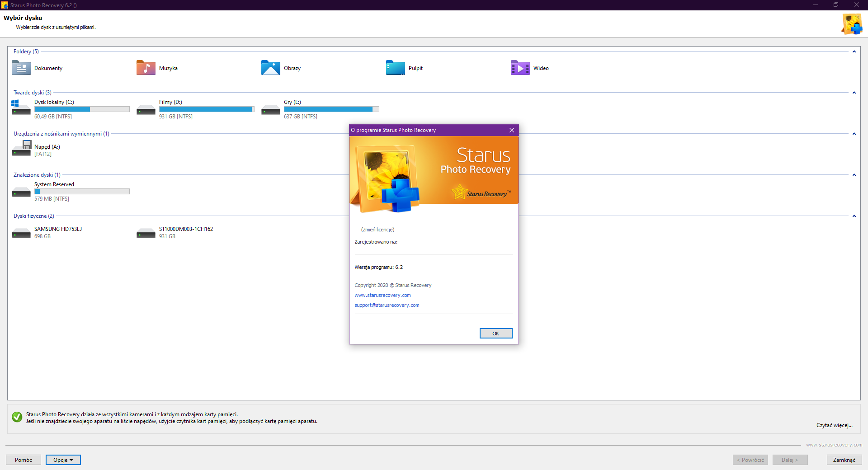Click the '60,49 GB [NTFS]' size text

click(53, 117)
